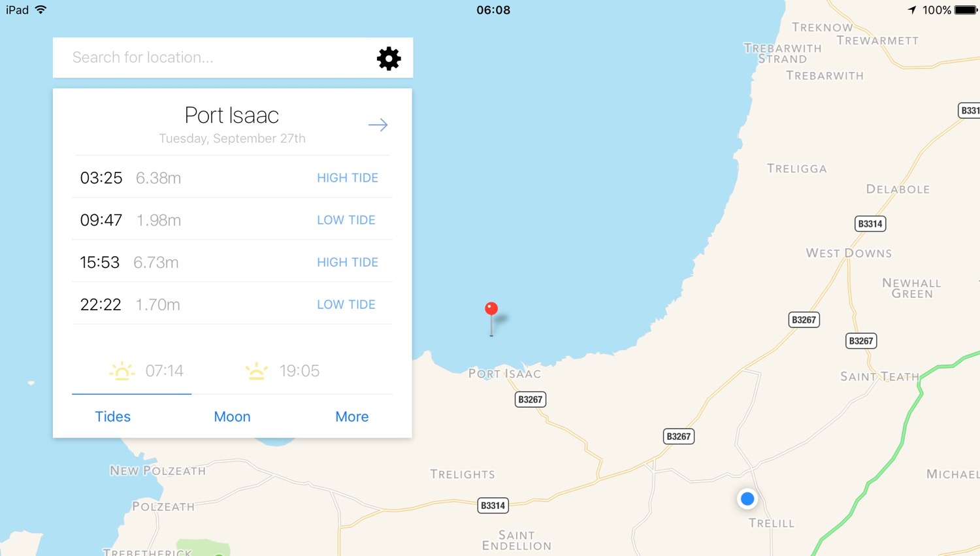Switch to the Moon tab

coord(232,416)
